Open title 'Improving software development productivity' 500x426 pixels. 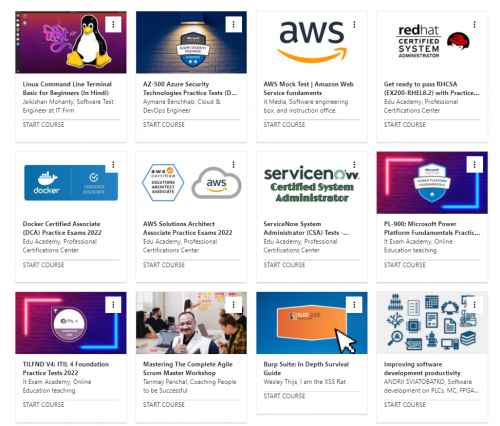422,369
